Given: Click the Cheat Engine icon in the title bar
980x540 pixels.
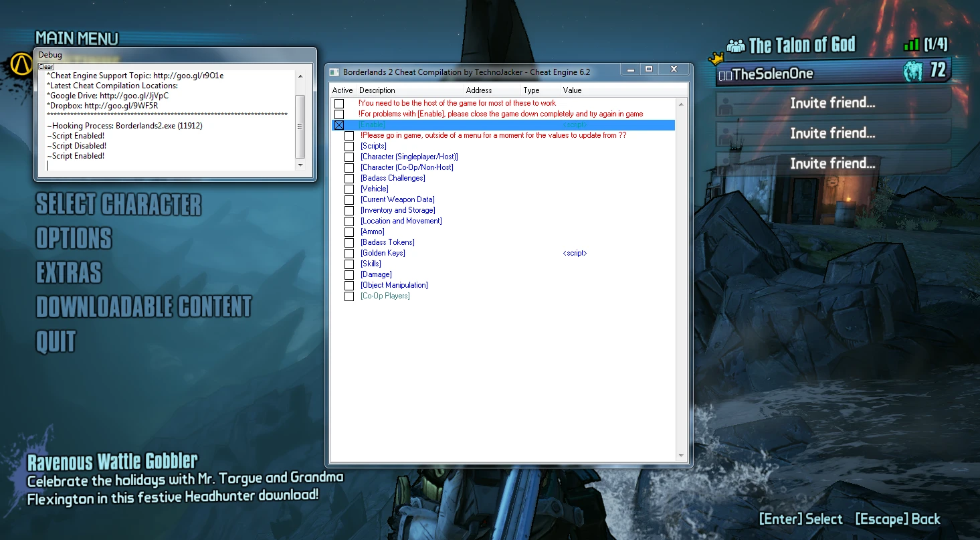Looking at the screenshot, I should coord(335,71).
